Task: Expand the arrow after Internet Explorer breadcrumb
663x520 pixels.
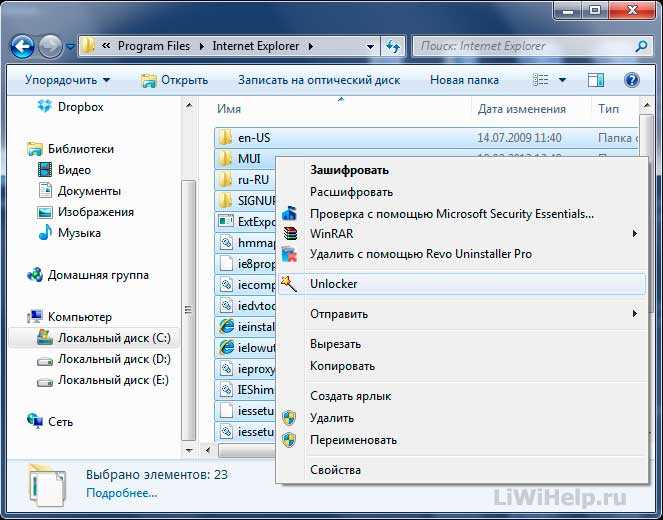Action: (311, 46)
